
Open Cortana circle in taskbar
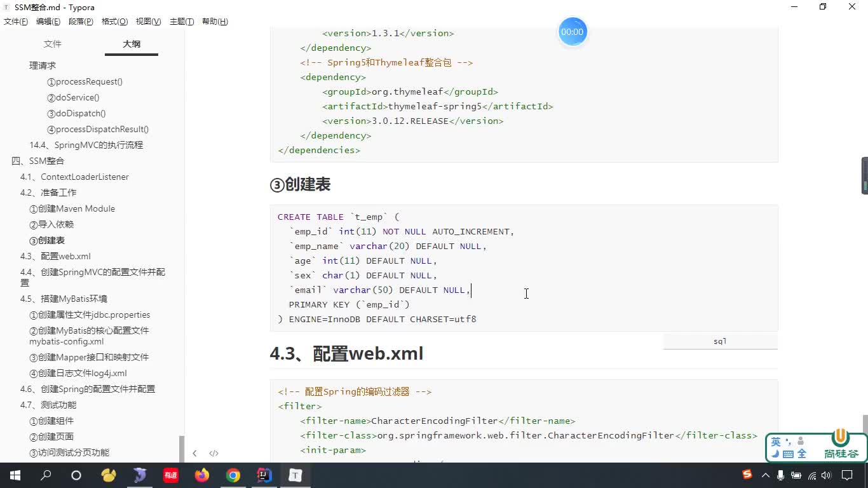click(76, 475)
